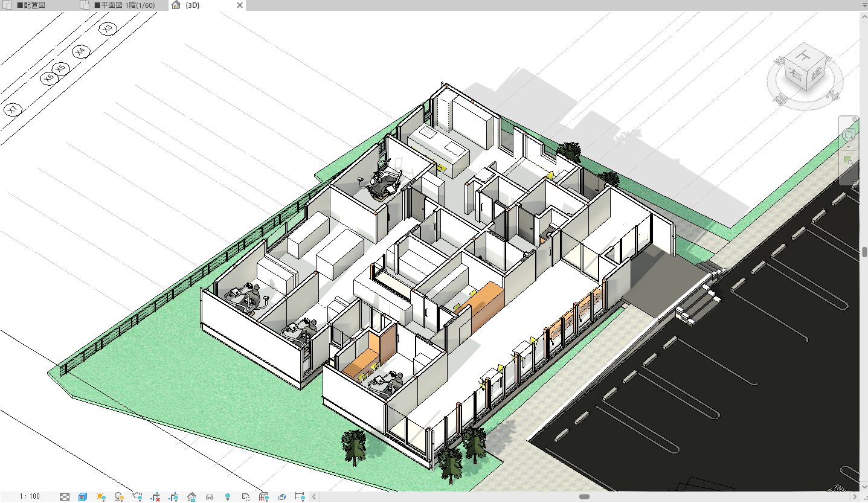Click Show Analytical Model icon
The image size is (868, 503).
(264, 497)
